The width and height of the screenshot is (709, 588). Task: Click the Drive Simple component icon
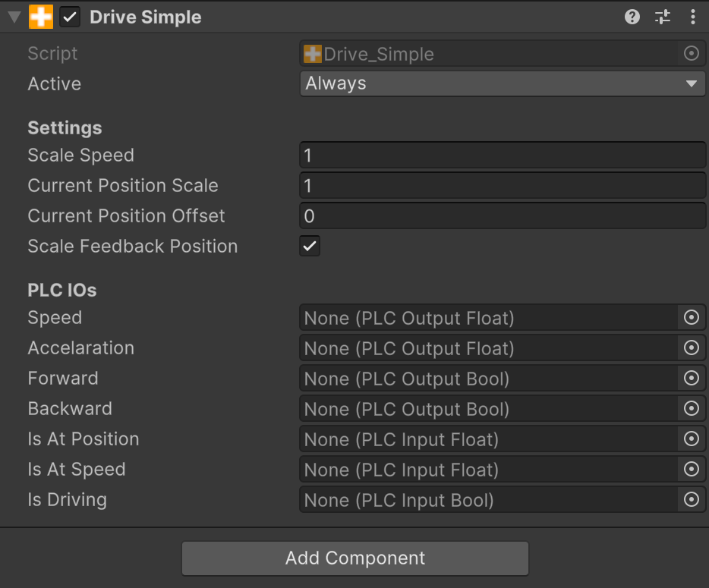tap(41, 17)
